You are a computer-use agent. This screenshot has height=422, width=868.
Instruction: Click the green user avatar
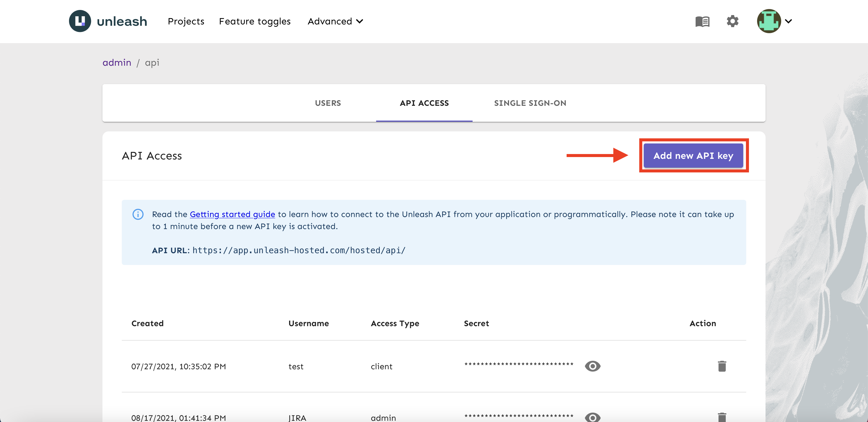tap(769, 21)
